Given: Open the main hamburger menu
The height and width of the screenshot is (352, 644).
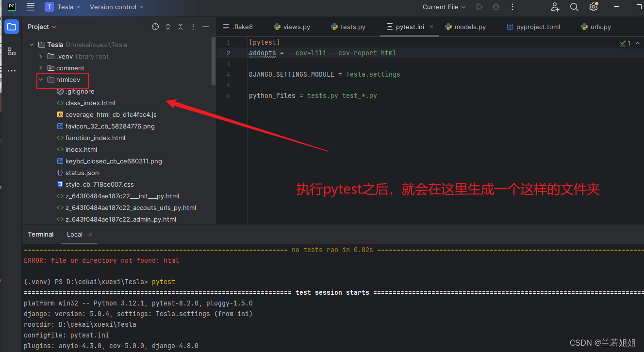Looking at the screenshot, I should [x=31, y=7].
